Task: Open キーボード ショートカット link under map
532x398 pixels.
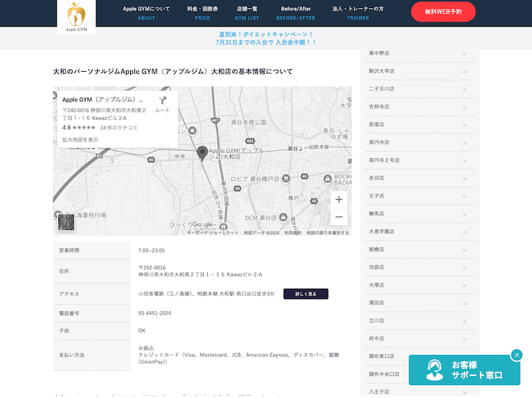Action: (x=213, y=233)
